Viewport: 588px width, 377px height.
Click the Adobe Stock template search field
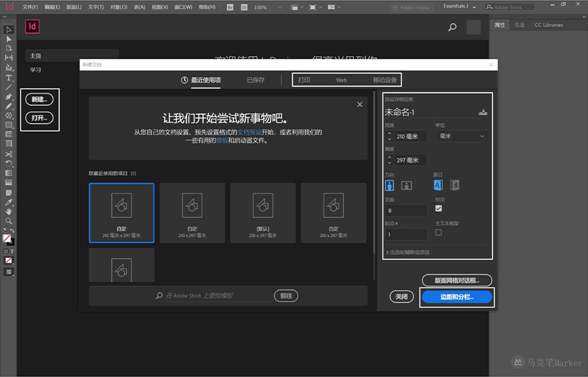tap(213, 296)
